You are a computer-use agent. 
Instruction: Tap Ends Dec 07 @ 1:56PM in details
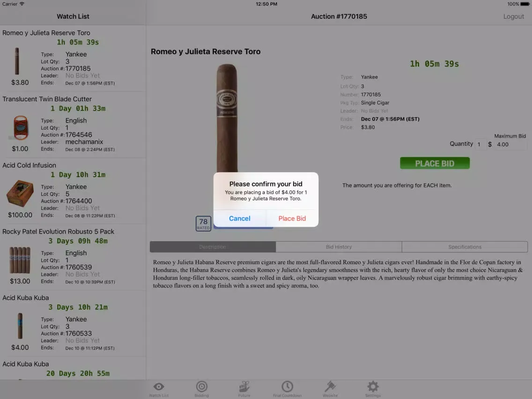[390, 119]
